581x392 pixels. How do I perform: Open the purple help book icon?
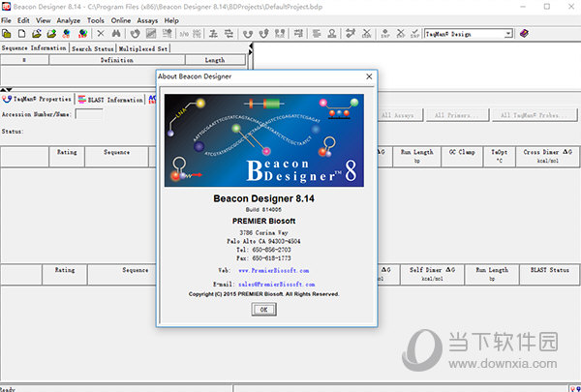tap(524, 34)
